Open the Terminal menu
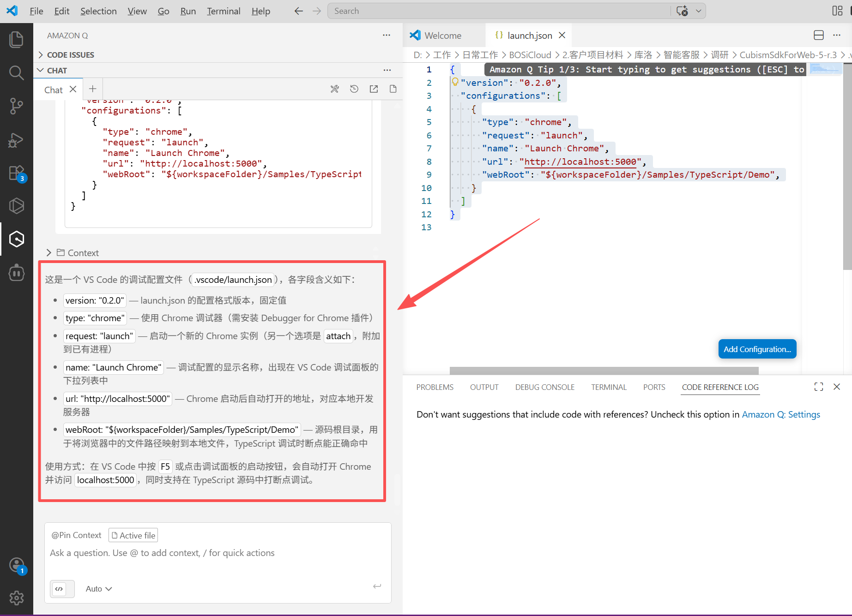This screenshot has width=852, height=616. 224,11
